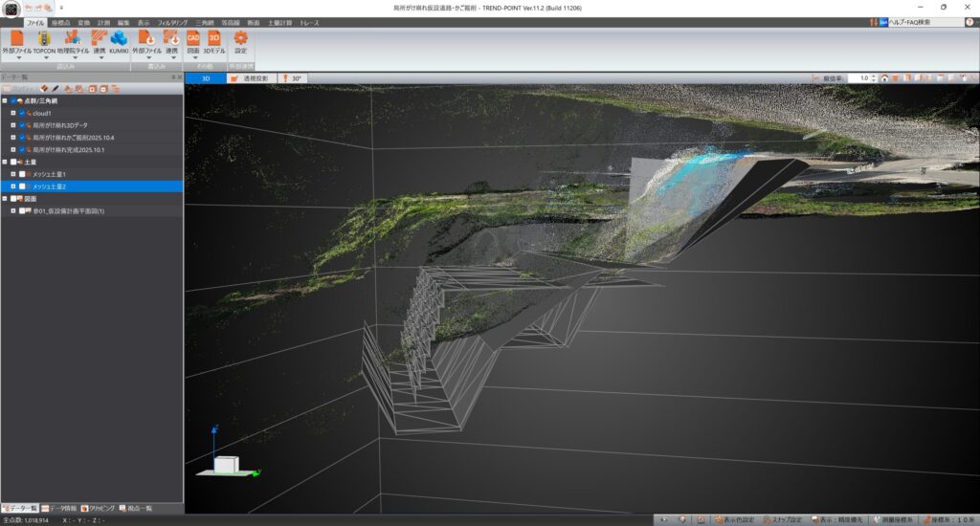Screen dimensions: 980x526
Task: Click the CAD 図面 icon
Action: tap(193, 37)
